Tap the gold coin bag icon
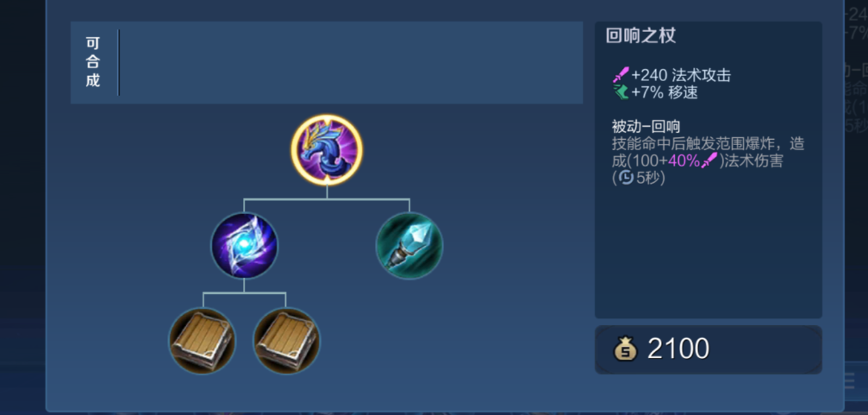Image resolution: width=868 pixels, height=415 pixels. tap(626, 349)
